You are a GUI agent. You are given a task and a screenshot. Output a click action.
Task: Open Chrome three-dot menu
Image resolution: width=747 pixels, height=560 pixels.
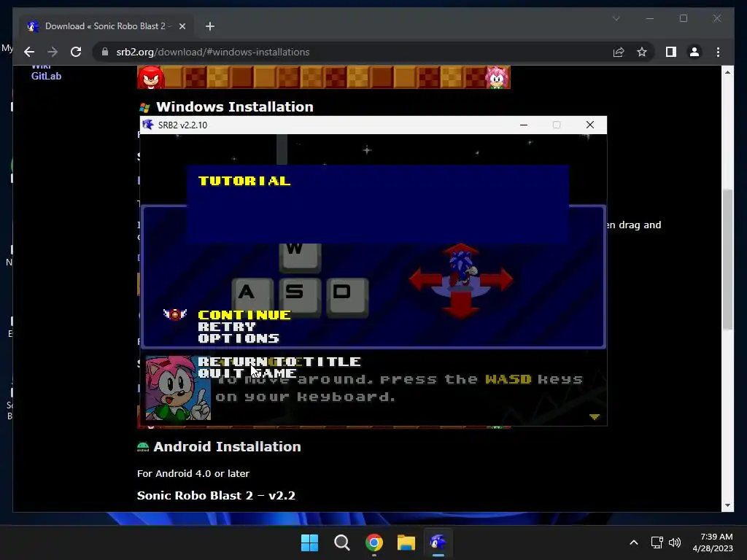718,52
